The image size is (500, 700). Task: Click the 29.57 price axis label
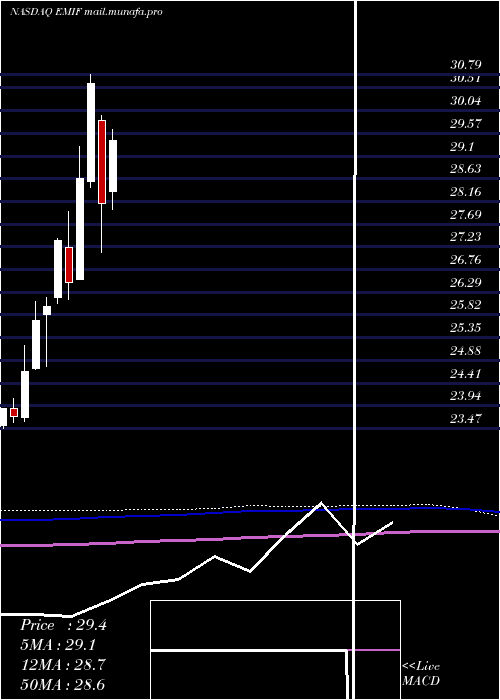[466, 124]
